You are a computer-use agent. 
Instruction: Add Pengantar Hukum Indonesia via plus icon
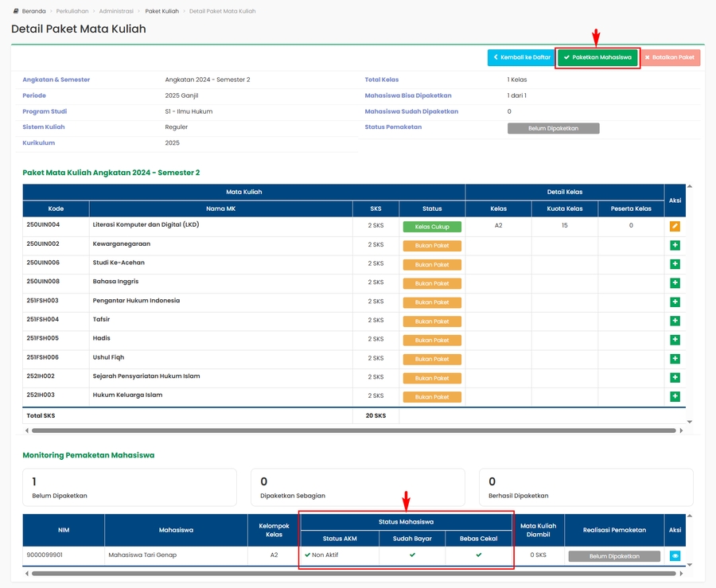pyautogui.click(x=675, y=302)
